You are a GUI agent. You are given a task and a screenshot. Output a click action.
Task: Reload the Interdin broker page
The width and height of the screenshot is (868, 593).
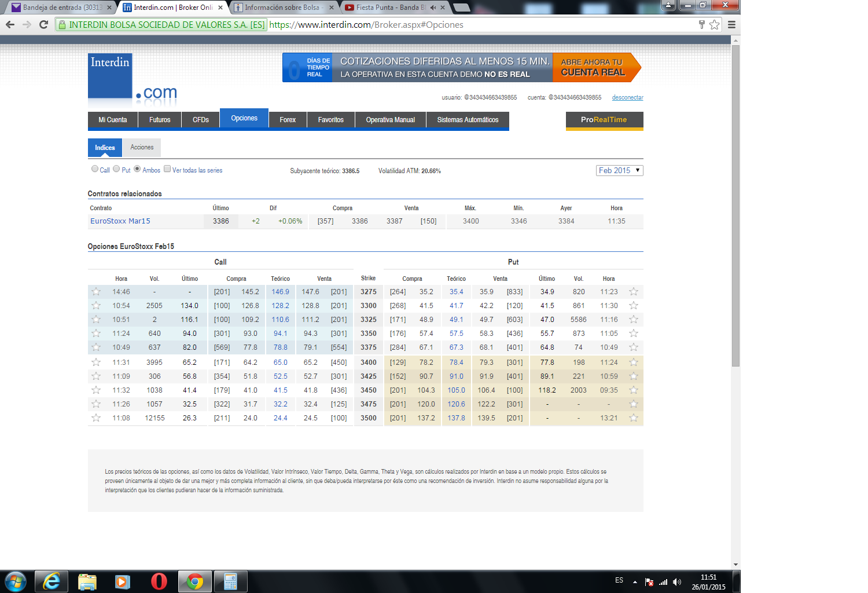click(43, 24)
